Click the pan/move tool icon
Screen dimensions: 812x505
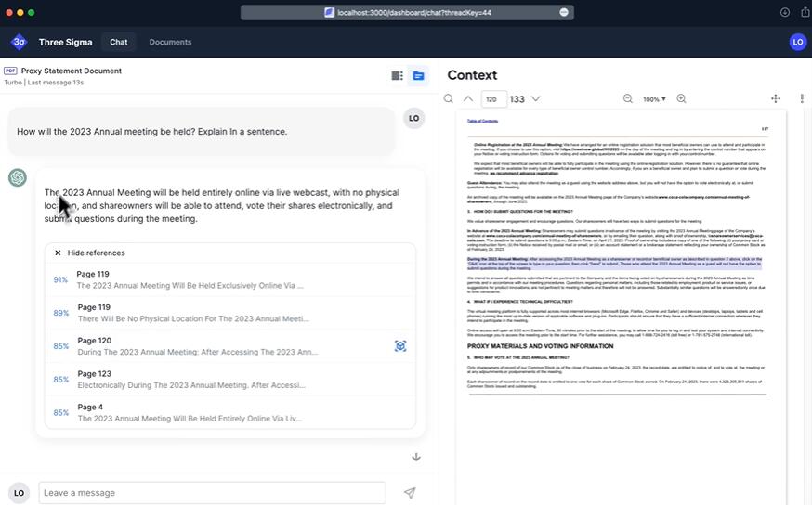776,99
